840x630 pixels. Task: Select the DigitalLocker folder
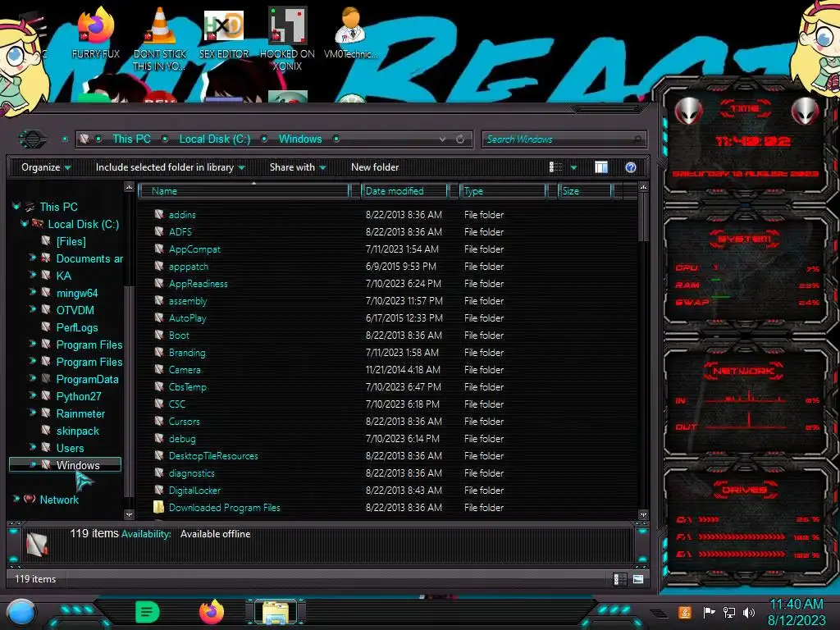[x=194, y=491]
